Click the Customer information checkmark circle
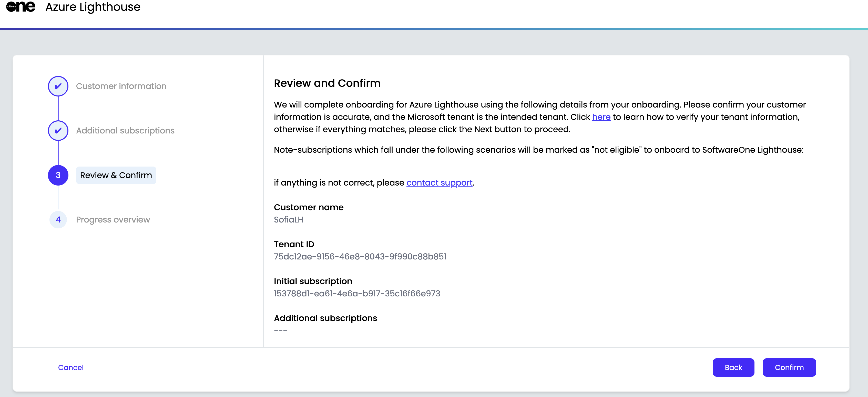The height and width of the screenshot is (397, 868). point(58,86)
